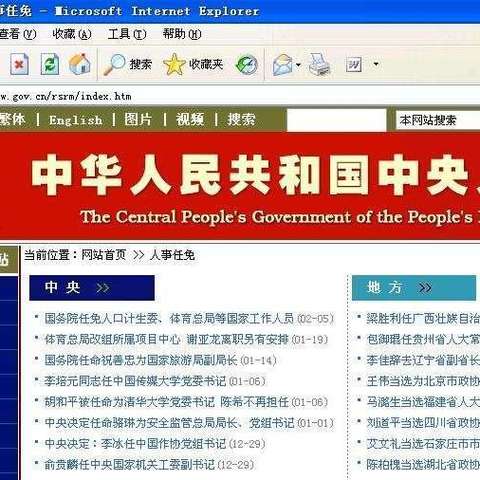Image resolution: width=480 pixels, height=480 pixels.
Task: Open 王伟当选为北京市政协 local item
Action: coord(423,381)
